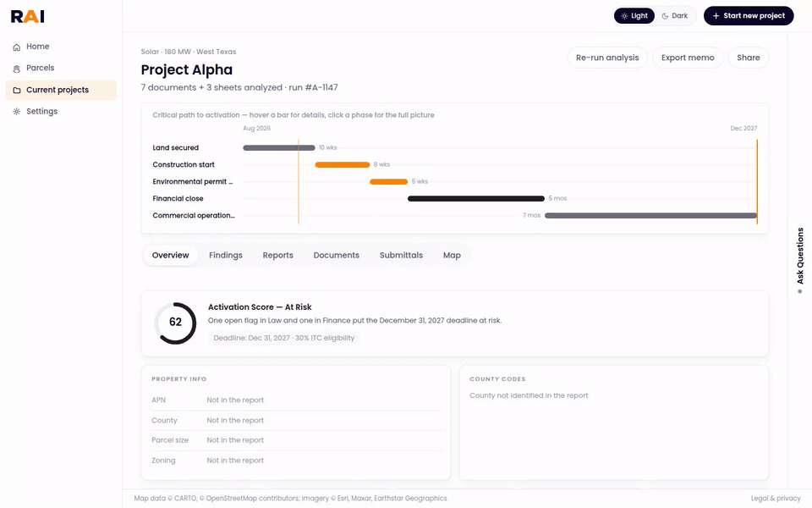Start a new project
This screenshot has height=508, width=812.
749,15
